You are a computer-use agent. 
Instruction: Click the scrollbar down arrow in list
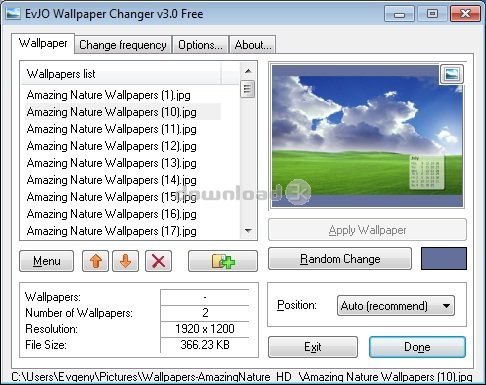(248, 231)
